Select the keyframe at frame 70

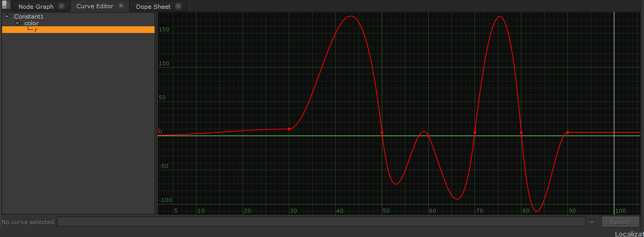coord(474,132)
